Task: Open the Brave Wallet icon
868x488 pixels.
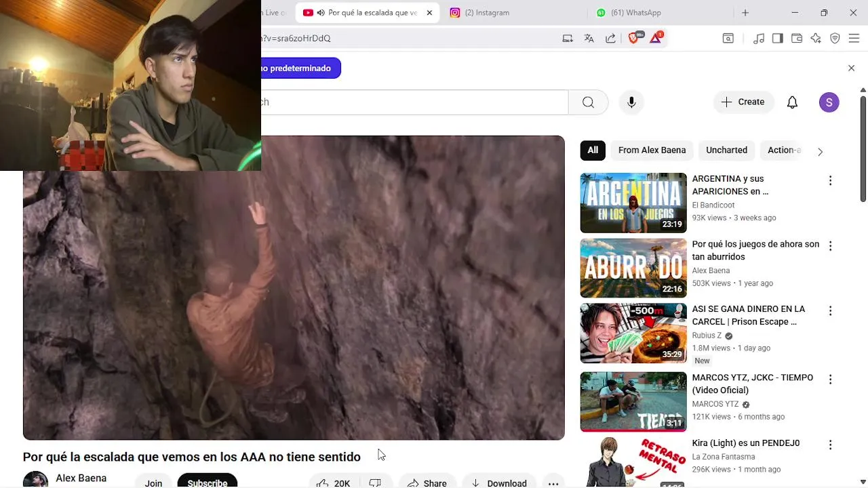Action: [797, 39]
